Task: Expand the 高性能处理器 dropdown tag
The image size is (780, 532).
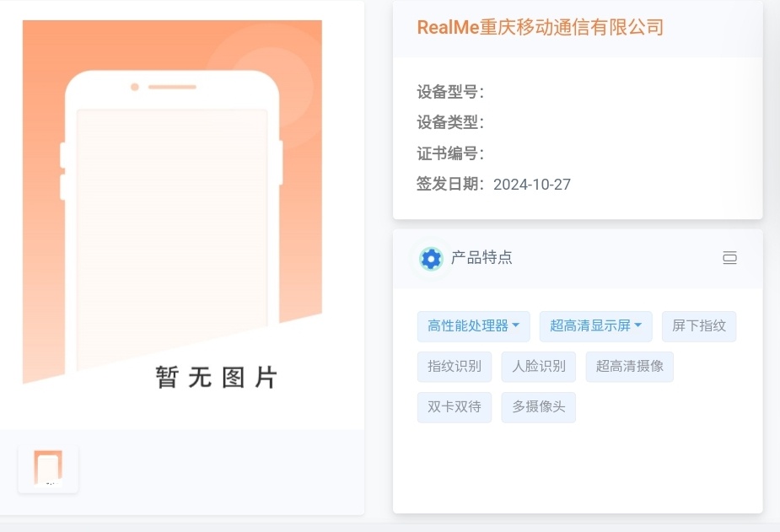Action: 474,326
